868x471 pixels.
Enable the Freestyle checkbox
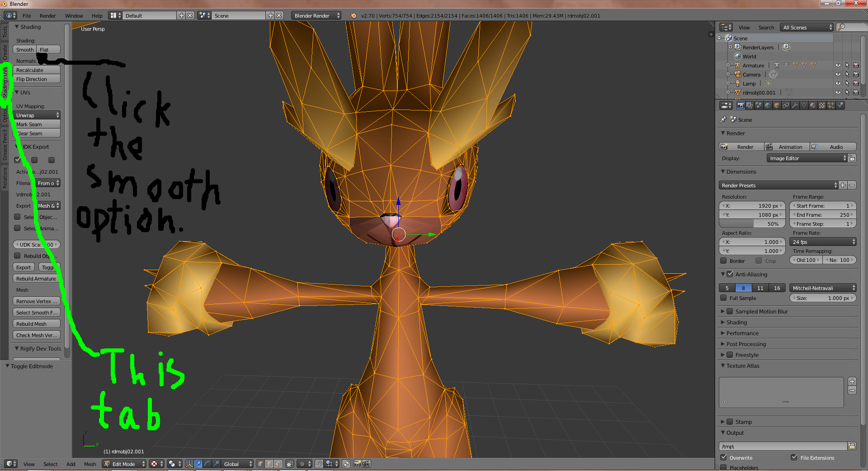coord(730,355)
